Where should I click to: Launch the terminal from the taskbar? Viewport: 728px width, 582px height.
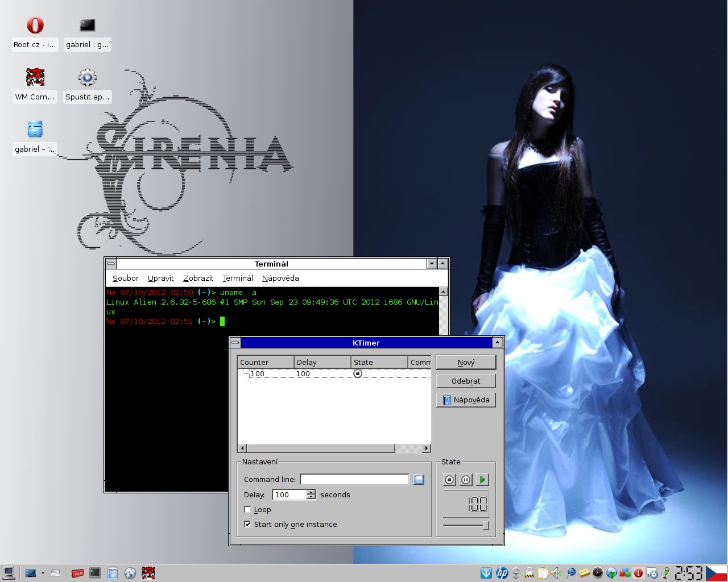(95, 573)
